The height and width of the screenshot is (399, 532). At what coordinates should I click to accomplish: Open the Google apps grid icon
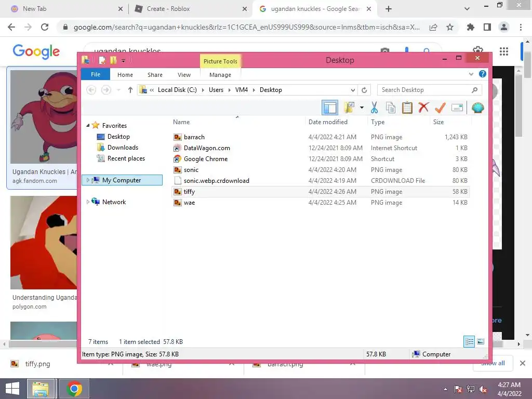click(504, 51)
